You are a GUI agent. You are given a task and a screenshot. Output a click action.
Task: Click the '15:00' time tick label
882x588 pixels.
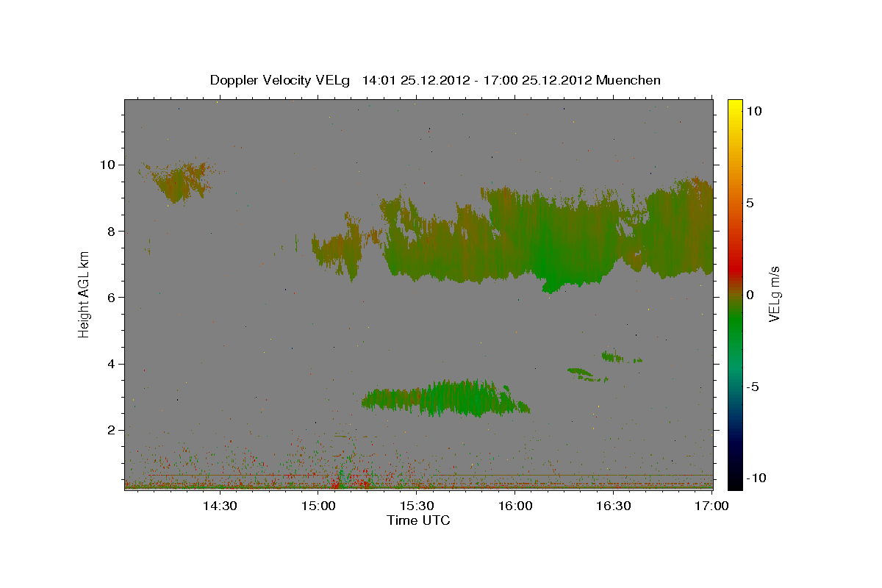pyautogui.click(x=318, y=506)
